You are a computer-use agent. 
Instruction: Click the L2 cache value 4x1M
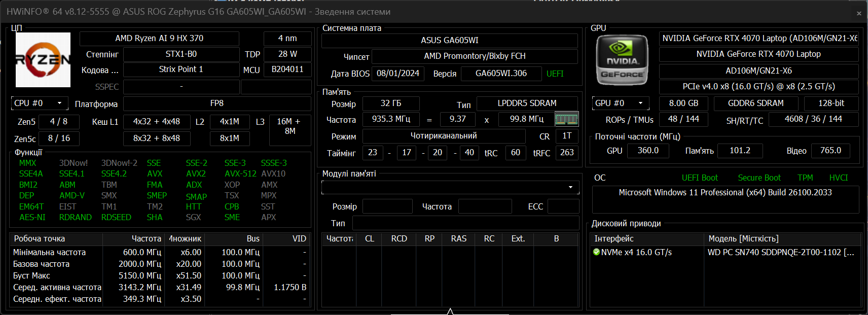(230, 122)
